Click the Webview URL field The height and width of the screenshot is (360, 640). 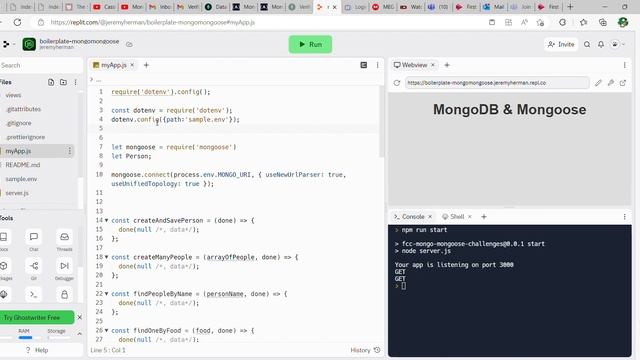pos(497,83)
